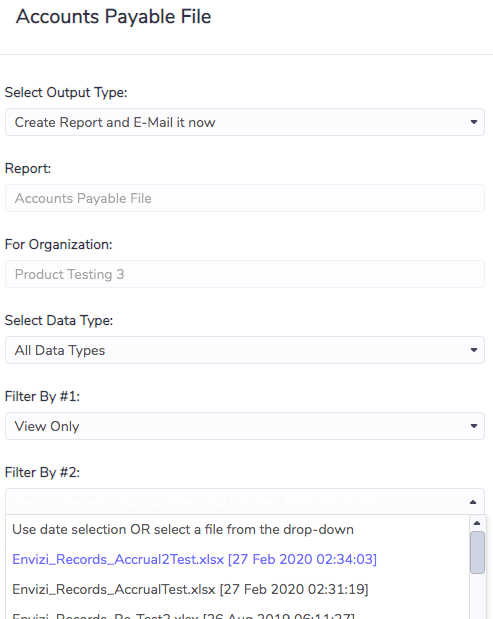The height and width of the screenshot is (619, 493).
Task: Click the Select Output Type label
Action: pyautogui.click(x=66, y=92)
